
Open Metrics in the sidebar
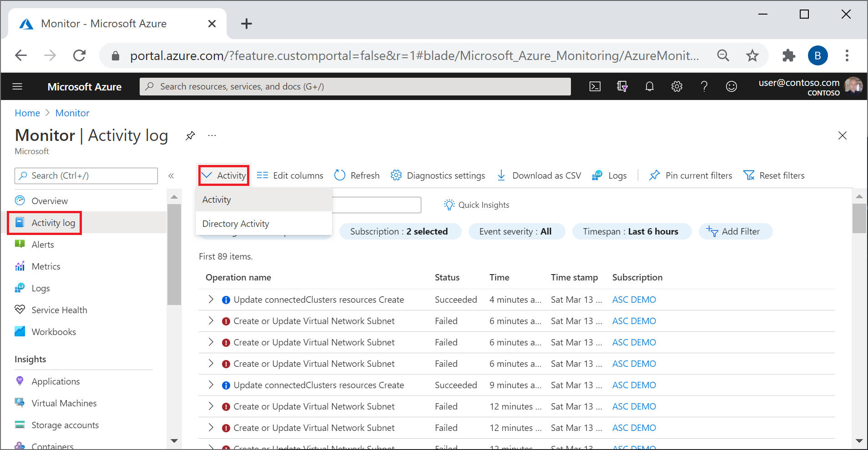click(x=45, y=266)
